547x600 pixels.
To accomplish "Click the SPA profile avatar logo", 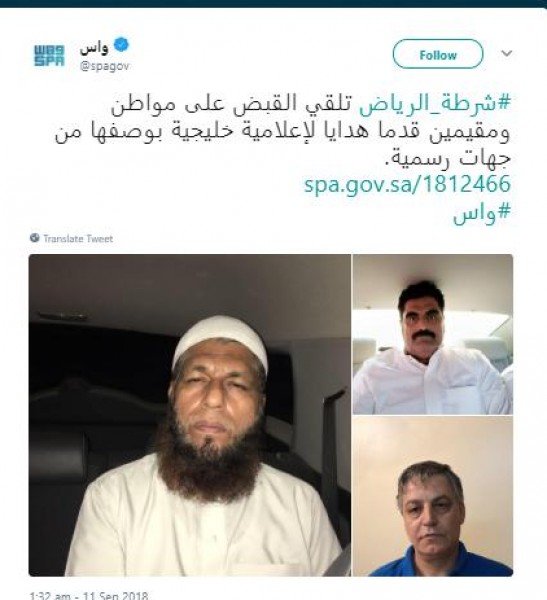I will [49, 55].
